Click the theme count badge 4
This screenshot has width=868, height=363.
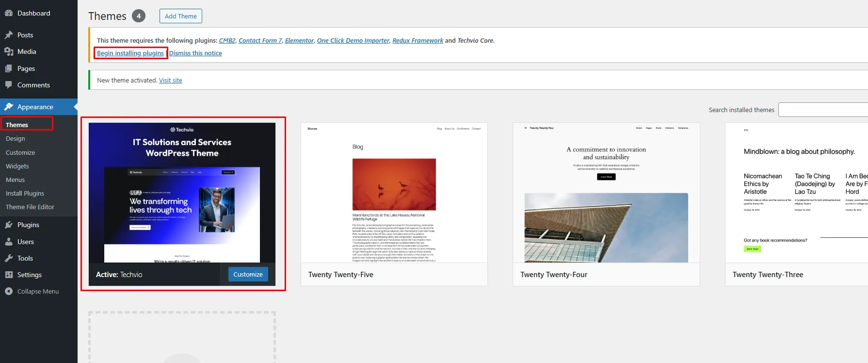139,16
